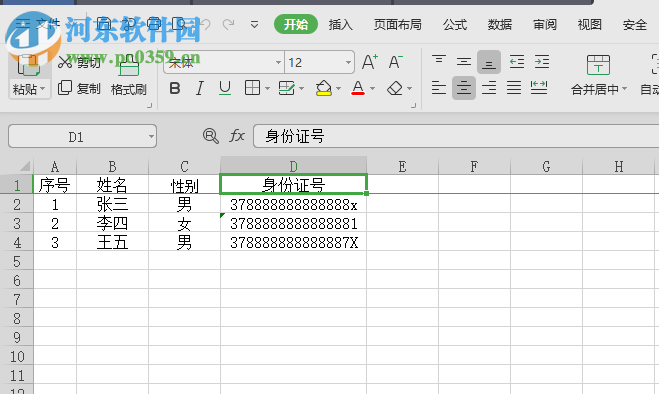Toggle bold formatting
Screen dimensions: 659x394
coord(175,88)
